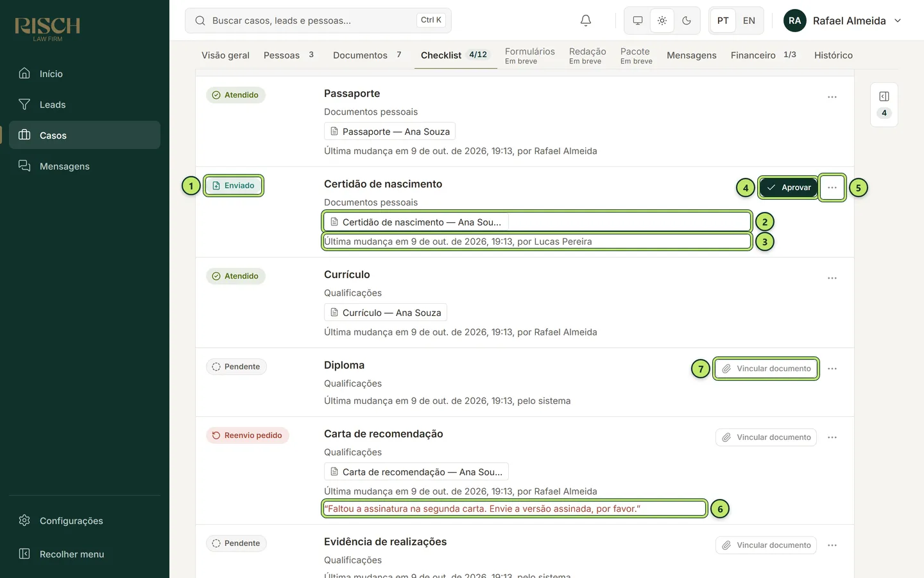Open the Mensagens tab in case header
The width and height of the screenshot is (924, 578).
(x=692, y=55)
